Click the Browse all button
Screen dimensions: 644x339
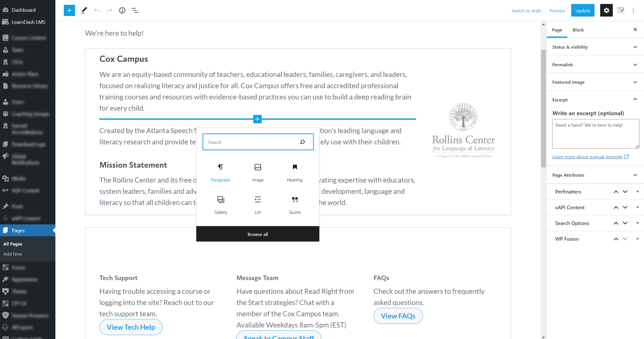[x=258, y=234]
